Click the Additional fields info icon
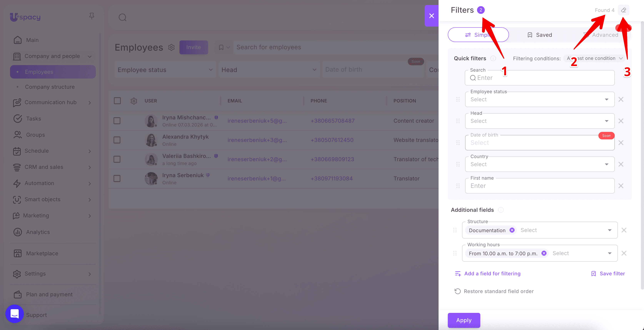 coord(501,210)
